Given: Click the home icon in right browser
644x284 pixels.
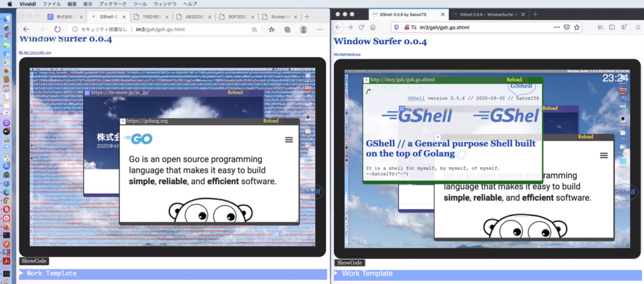Looking at the screenshot, I should click(x=372, y=27).
